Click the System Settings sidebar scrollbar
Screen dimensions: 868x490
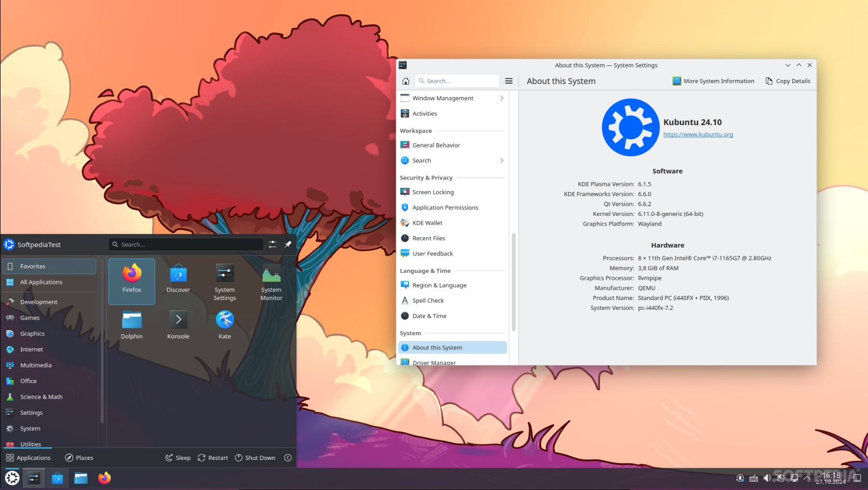(x=514, y=282)
